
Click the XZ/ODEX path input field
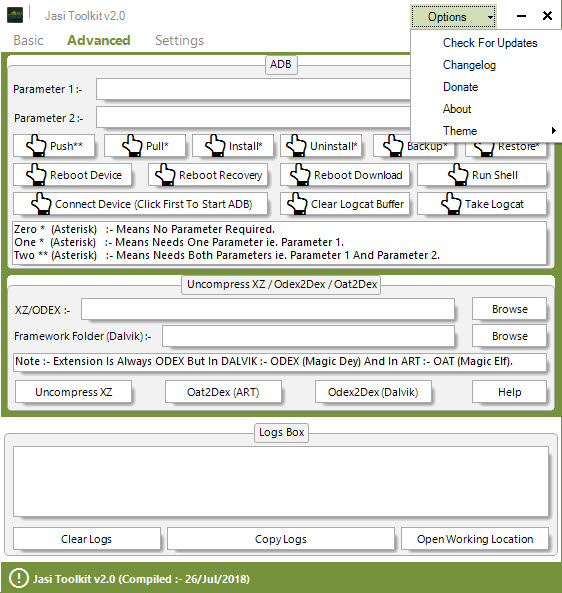pos(268,309)
